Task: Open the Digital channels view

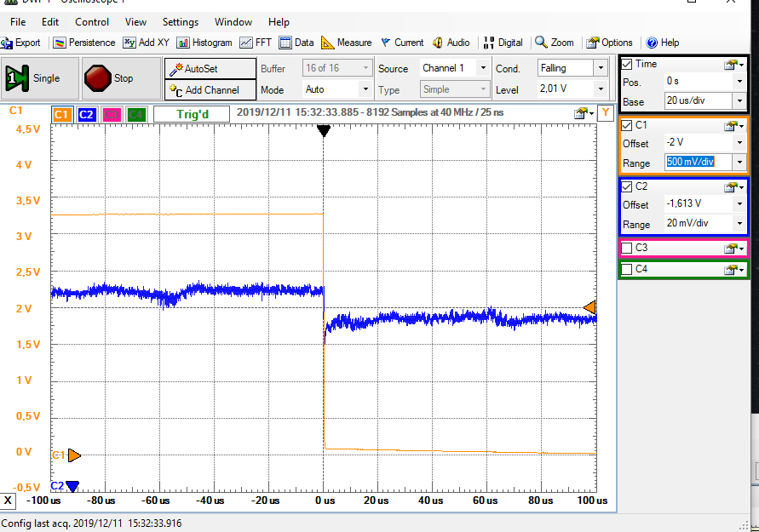Action: pyautogui.click(x=503, y=43)
